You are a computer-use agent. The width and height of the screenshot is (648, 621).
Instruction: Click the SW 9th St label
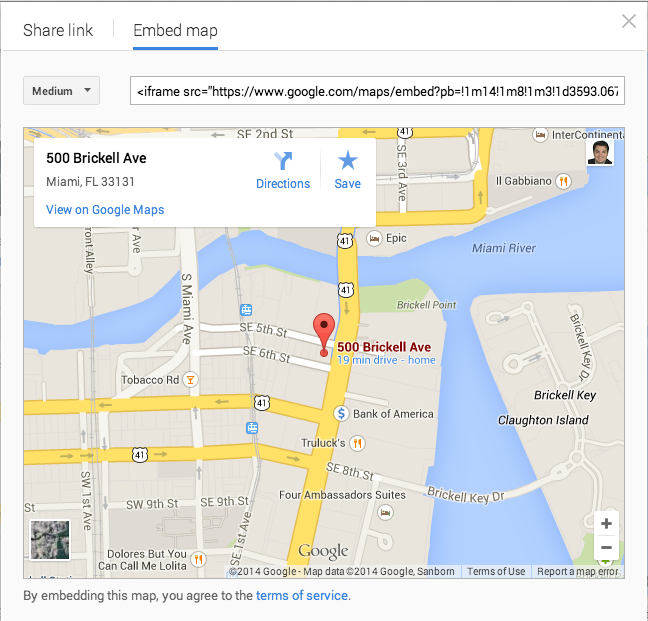(152, 504)
